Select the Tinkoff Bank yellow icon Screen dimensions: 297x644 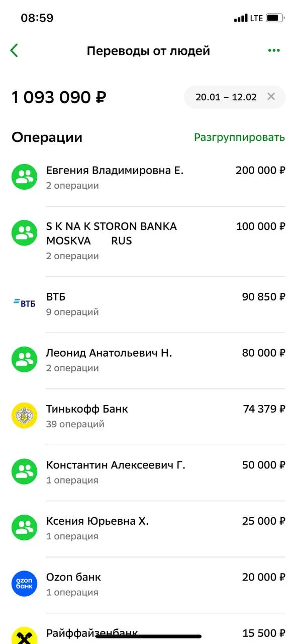[x=24, y=415]
